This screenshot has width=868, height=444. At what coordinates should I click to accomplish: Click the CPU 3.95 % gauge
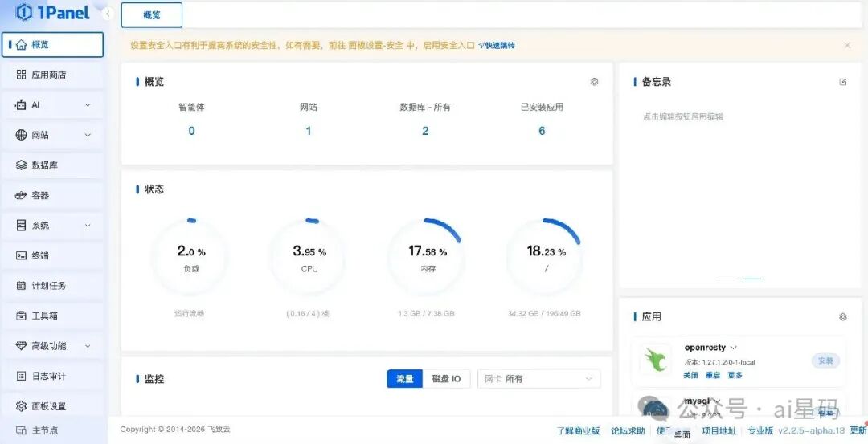coord(309,257)
